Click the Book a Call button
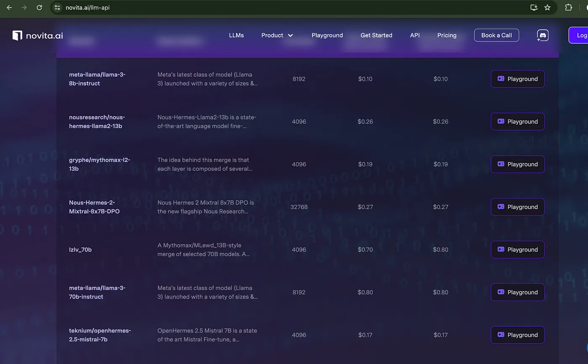588x364 pixels. coord(496,35)
